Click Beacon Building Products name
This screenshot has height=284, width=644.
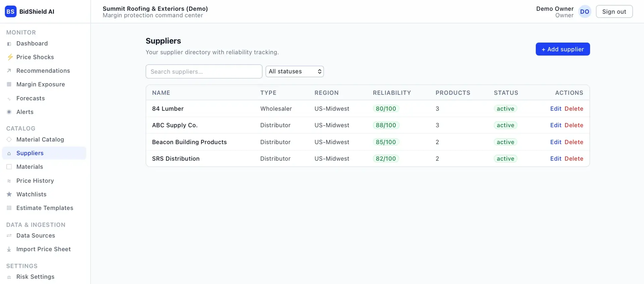[x=189, y=142]
